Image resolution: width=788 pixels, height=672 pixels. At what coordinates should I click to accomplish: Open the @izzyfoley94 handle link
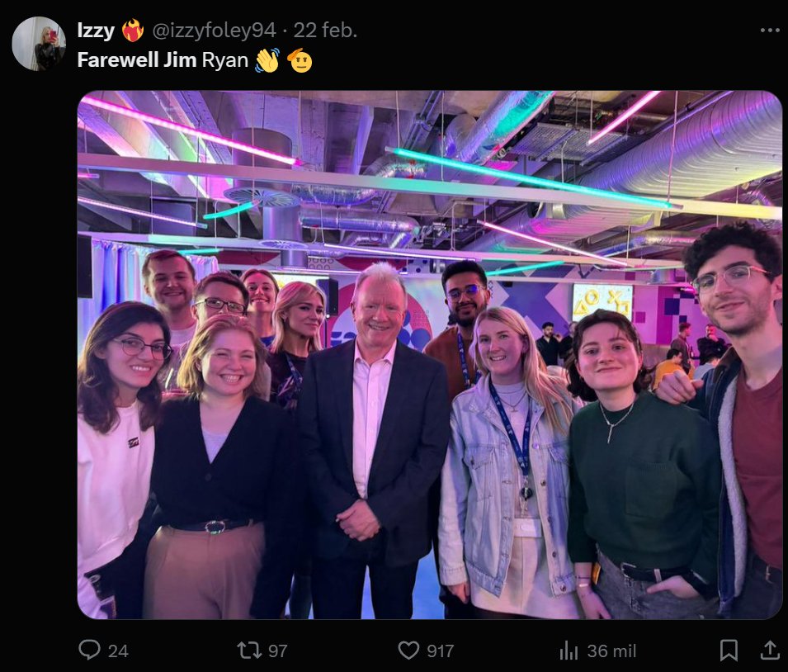(214, 31)
